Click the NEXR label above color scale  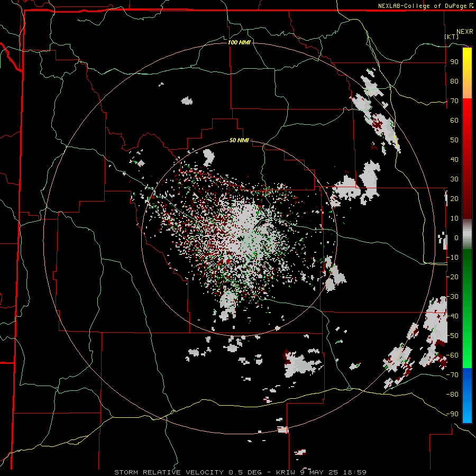465,32
